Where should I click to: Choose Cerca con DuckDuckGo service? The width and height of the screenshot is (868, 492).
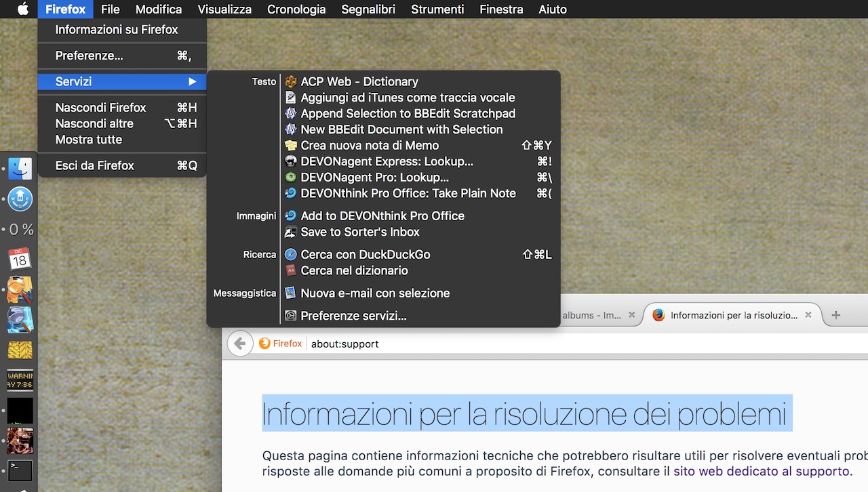coord(420,254)
